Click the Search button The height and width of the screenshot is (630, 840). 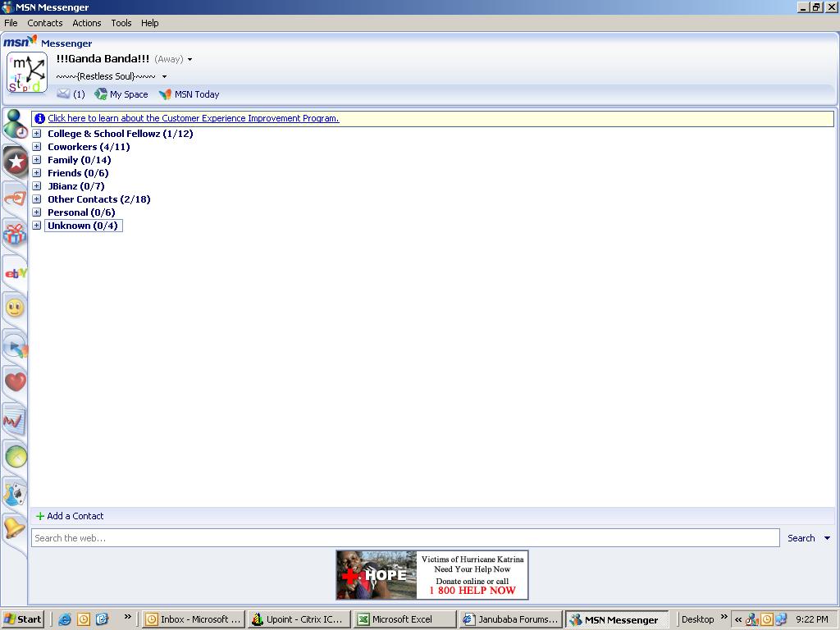tap(801, 538)
